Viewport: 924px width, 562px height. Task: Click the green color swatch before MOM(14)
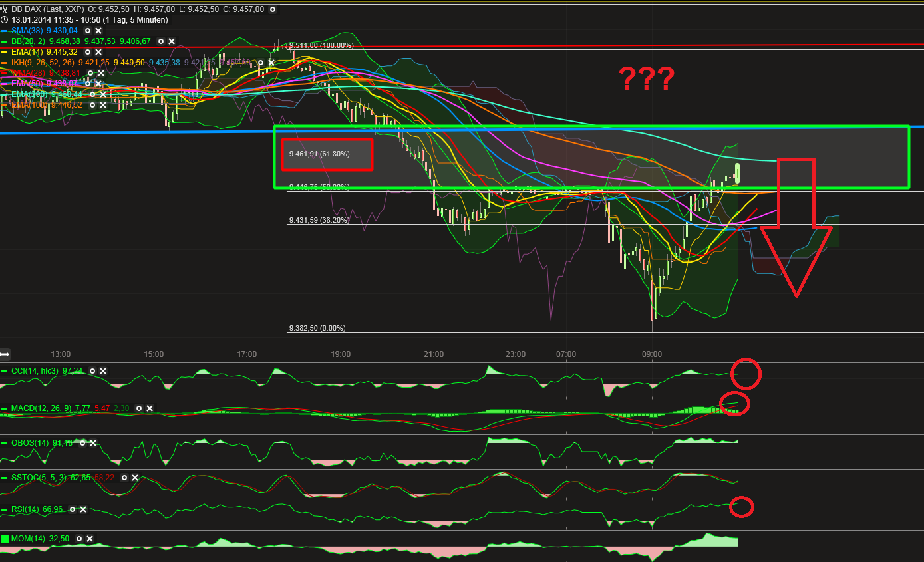5,539
